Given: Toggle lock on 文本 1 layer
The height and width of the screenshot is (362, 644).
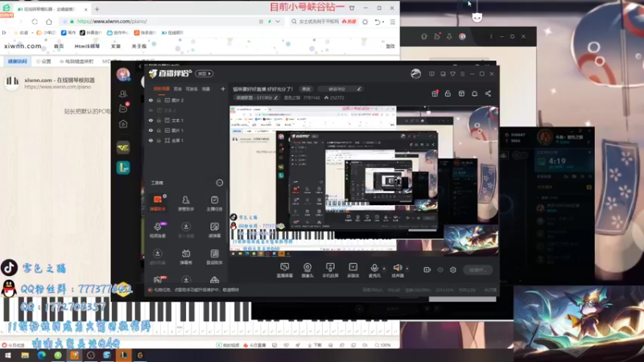Looking at the screenshot, I should coord(159,120).
